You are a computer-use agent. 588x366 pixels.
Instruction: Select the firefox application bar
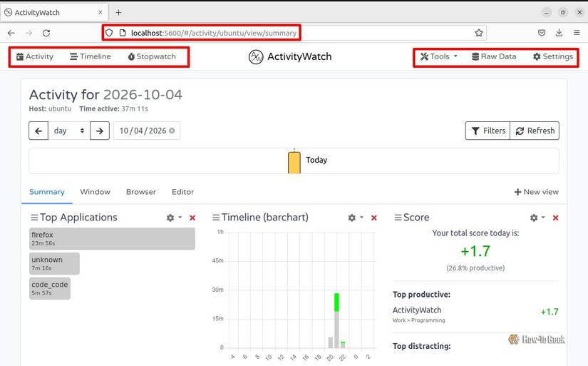(112, 239)
